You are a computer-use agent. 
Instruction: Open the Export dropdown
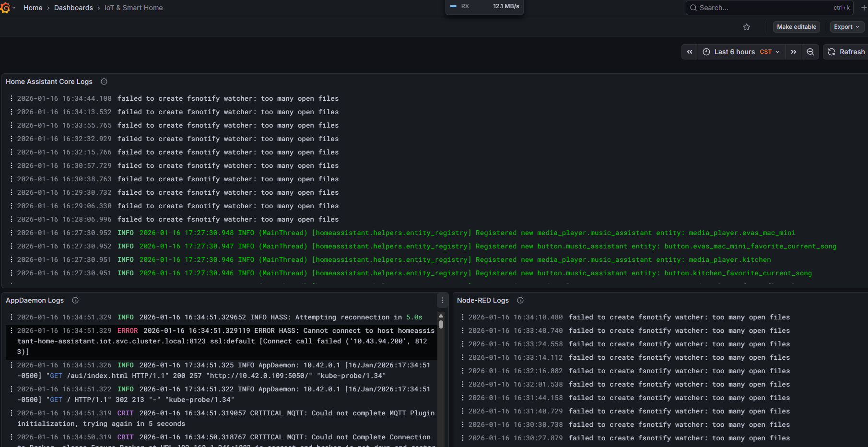point(846,27)
